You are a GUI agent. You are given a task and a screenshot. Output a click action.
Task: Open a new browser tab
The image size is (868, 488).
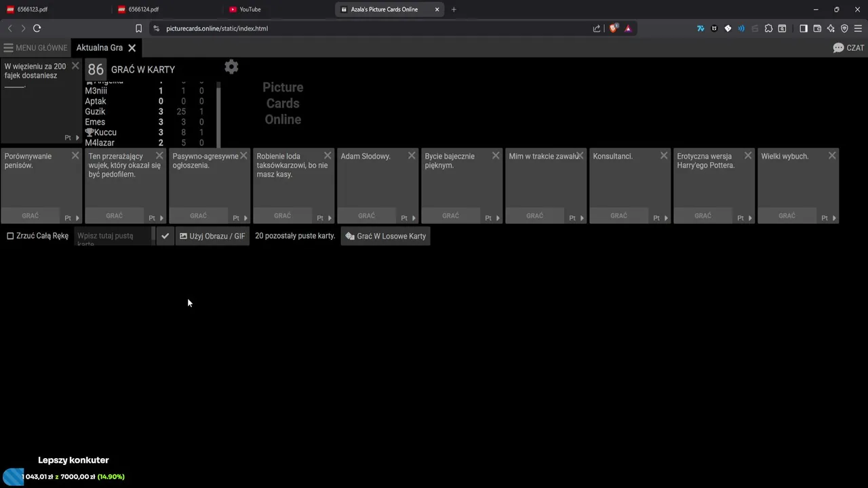454,9
